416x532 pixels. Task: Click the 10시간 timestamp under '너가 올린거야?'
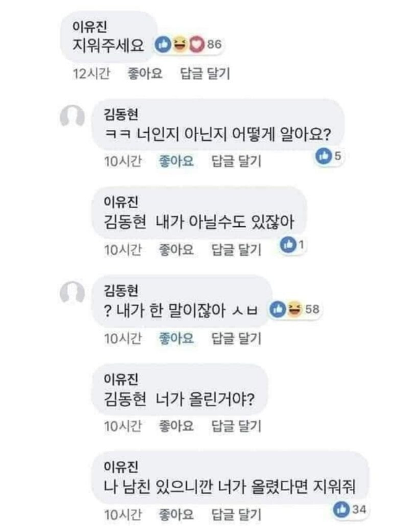(121, 426)
